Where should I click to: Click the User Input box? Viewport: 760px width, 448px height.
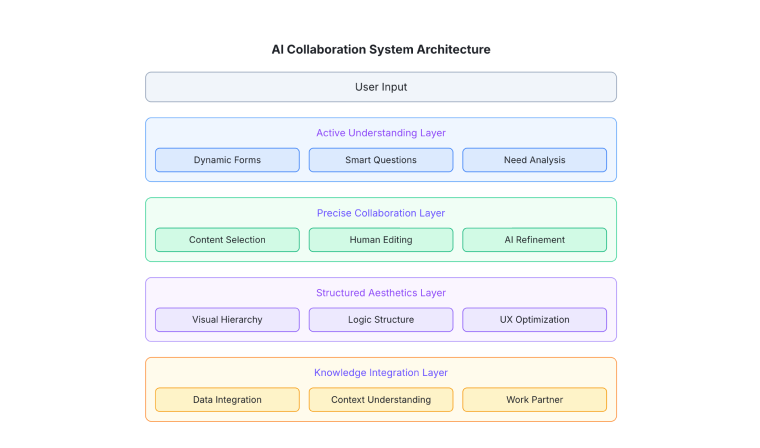[x=380, y=87]
